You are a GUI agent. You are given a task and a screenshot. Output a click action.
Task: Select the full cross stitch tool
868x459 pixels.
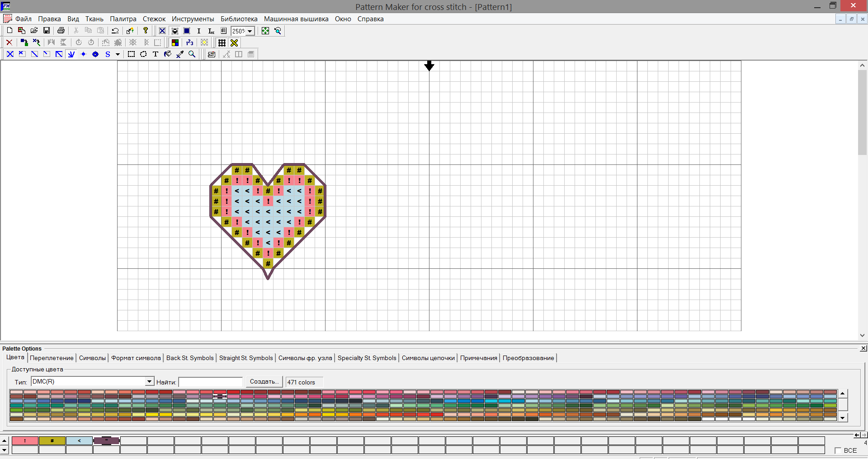click(10, 54)
